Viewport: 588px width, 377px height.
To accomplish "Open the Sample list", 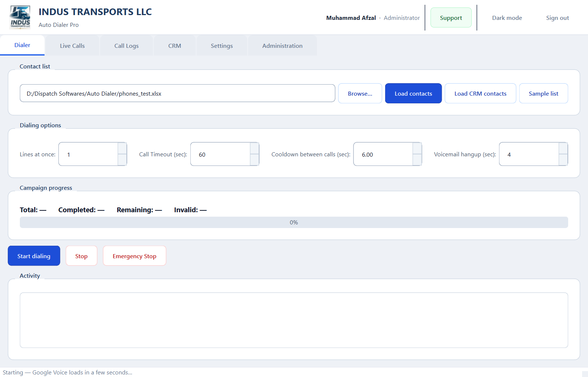I will pyautogui.click(x=544, y=93).
